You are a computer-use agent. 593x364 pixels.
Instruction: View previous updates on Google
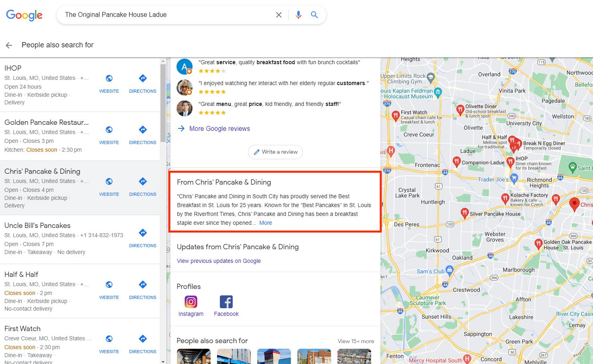click(219, 260)
